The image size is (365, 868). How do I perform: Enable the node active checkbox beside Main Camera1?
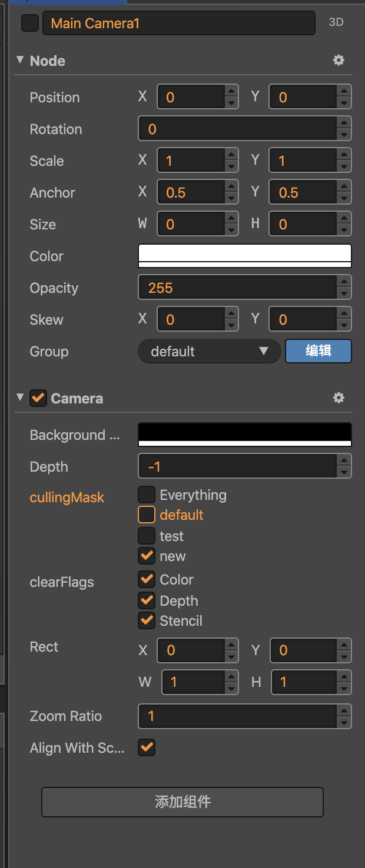tap(29, 24)
